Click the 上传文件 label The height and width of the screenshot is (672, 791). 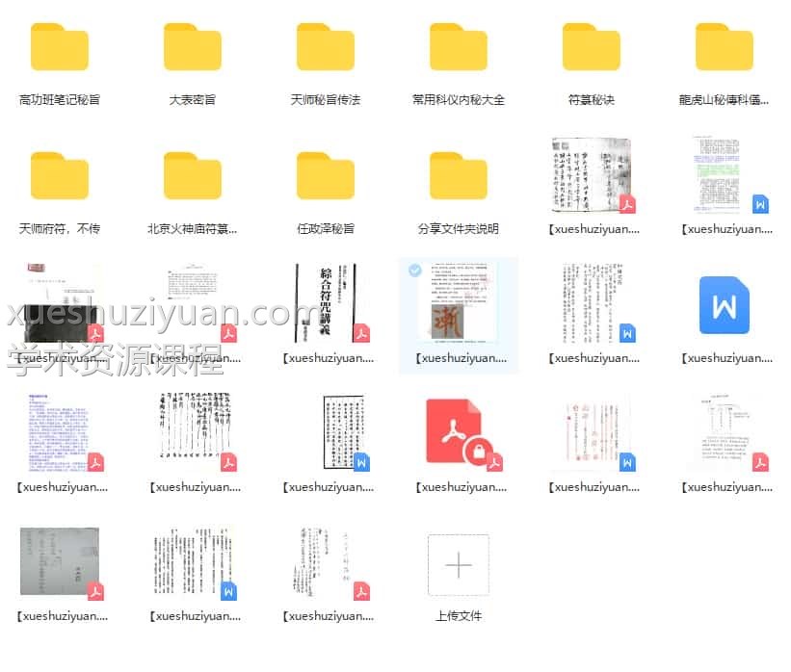(x=459, y=615)
